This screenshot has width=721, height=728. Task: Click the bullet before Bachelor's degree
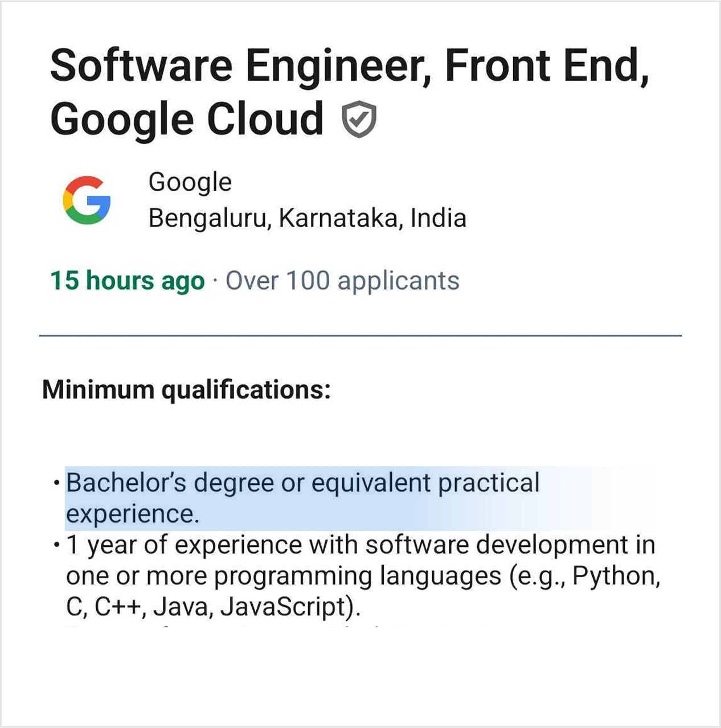[55, 484]
